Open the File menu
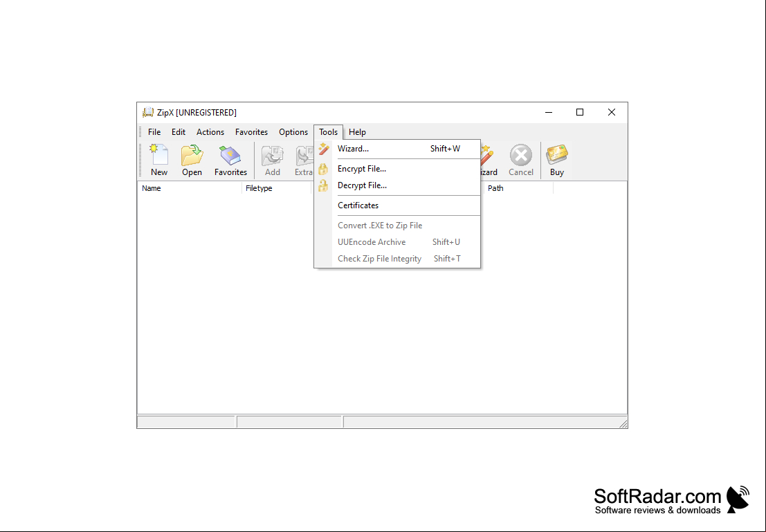The width and height of the screenshot is (766, 532). coord(154,132)
